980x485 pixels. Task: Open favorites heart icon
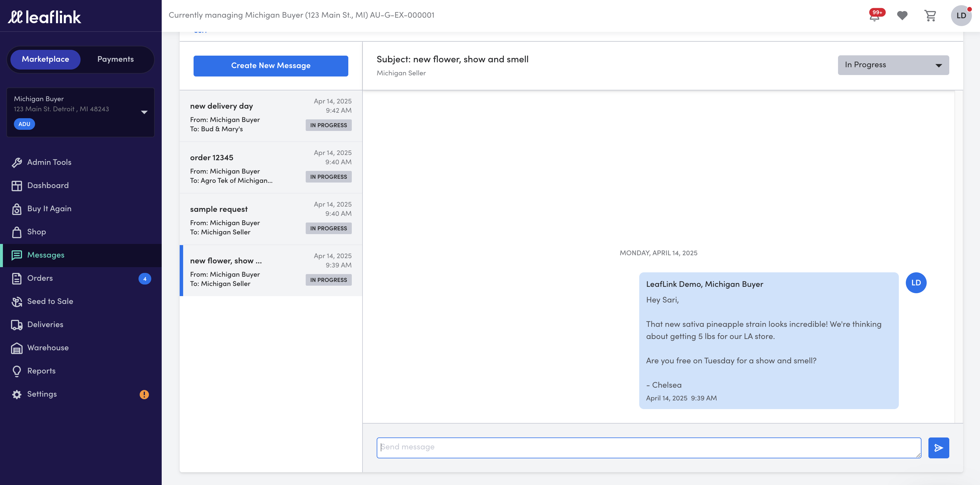[902, 16]
